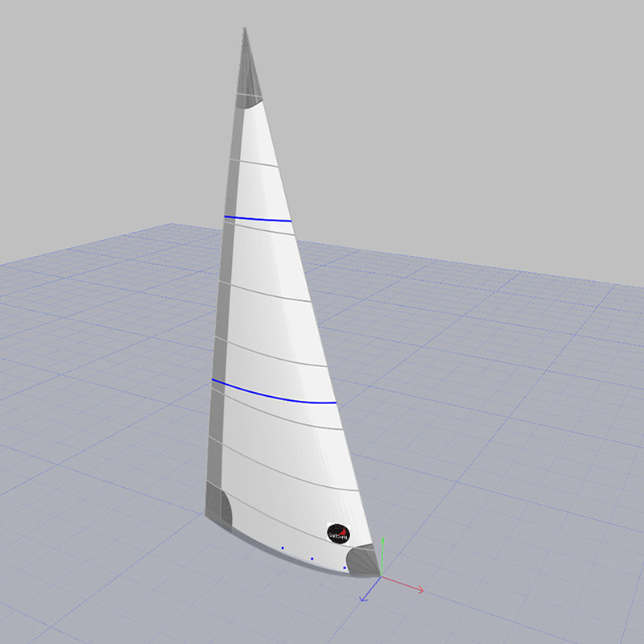The width and height of the screenshot is (644, 644).
Task: Click the pointed tip at the sail's top
Action: (x=245, y=31)
